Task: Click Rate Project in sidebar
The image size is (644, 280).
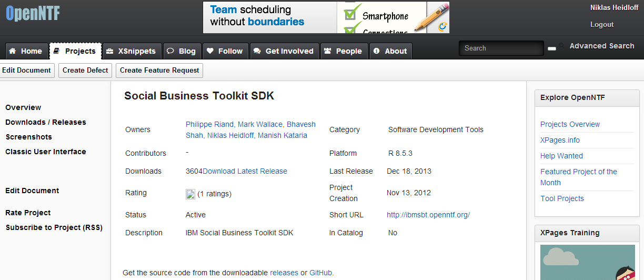Action: (28, 213)
